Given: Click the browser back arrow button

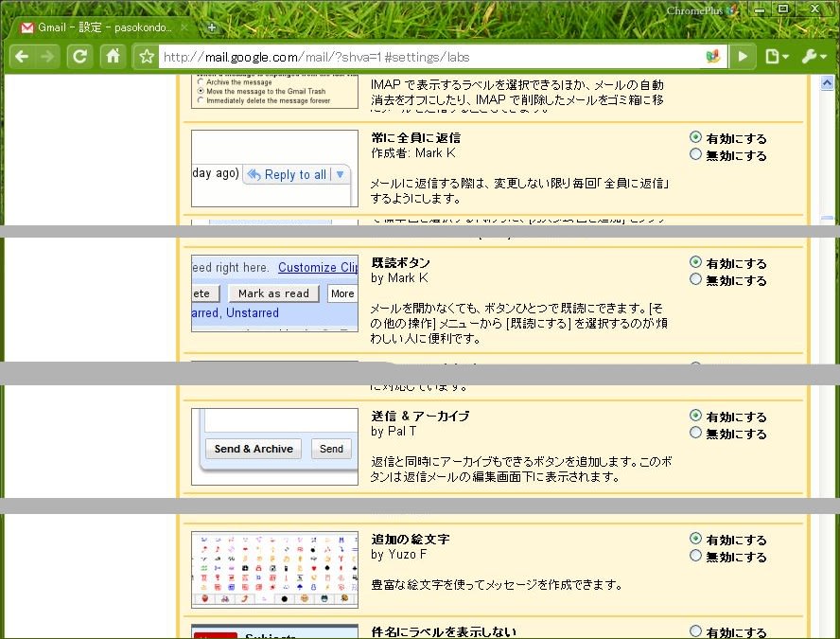Looking at the screenshot, I should [x=22, y=57].
